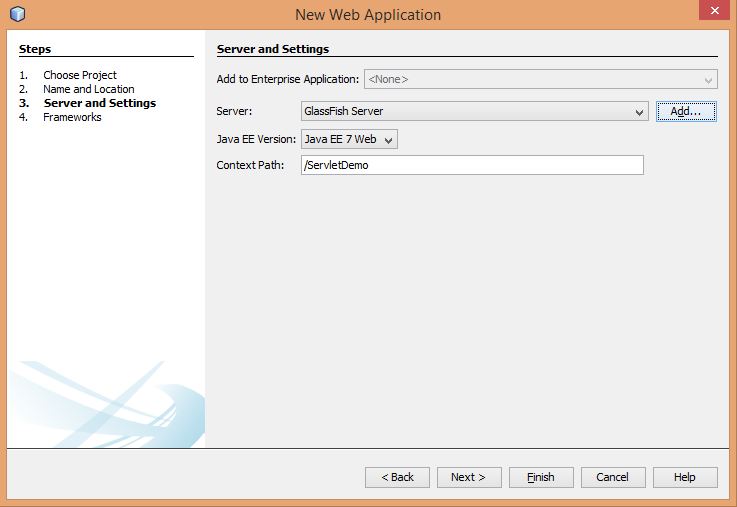Expand the Java EE 7 Web version dropdown

click(349, 140)
